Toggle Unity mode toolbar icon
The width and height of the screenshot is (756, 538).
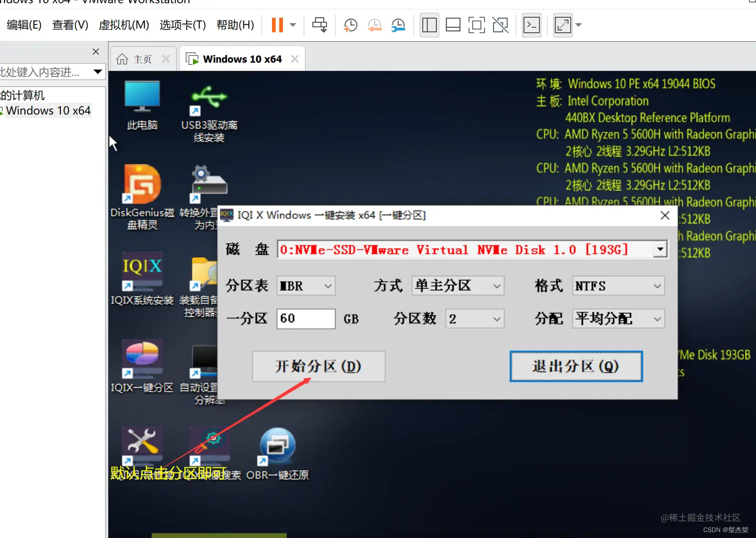point(500,25)
